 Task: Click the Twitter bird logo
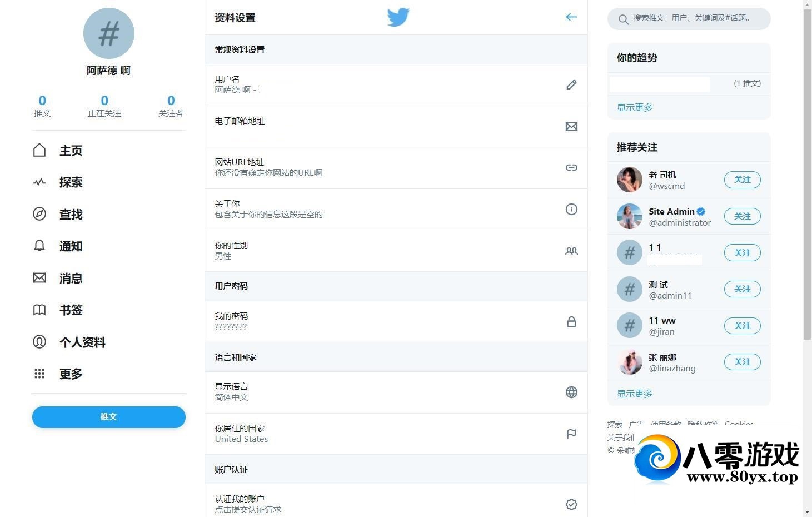coord(398,17)
